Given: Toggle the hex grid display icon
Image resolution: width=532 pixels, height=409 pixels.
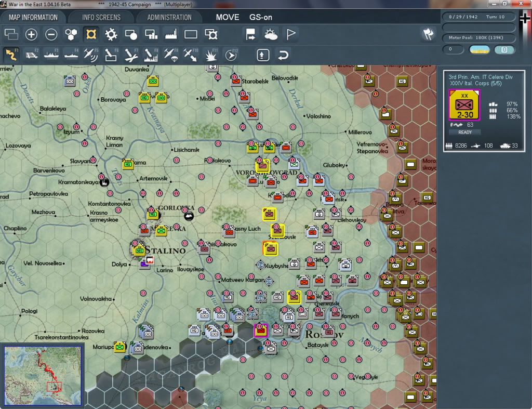Looking at the screenshot, I should pyautogui.click(x=71, y=34).
